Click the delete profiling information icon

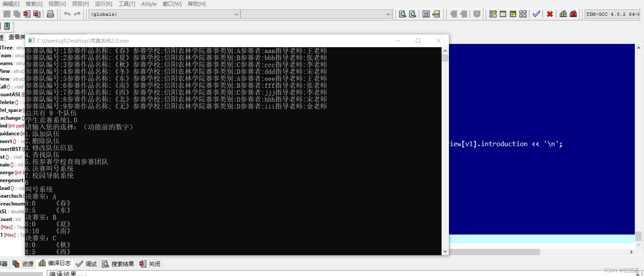574,14
